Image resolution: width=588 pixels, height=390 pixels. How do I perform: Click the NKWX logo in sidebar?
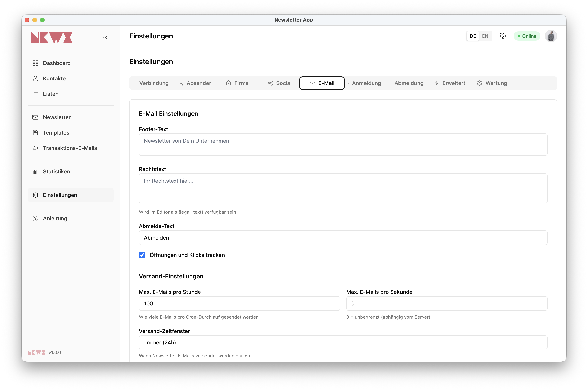[x=52, y=37]
